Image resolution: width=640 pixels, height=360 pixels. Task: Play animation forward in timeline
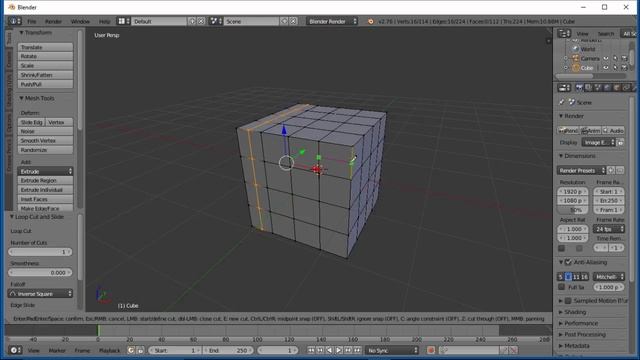coord(338,350)
